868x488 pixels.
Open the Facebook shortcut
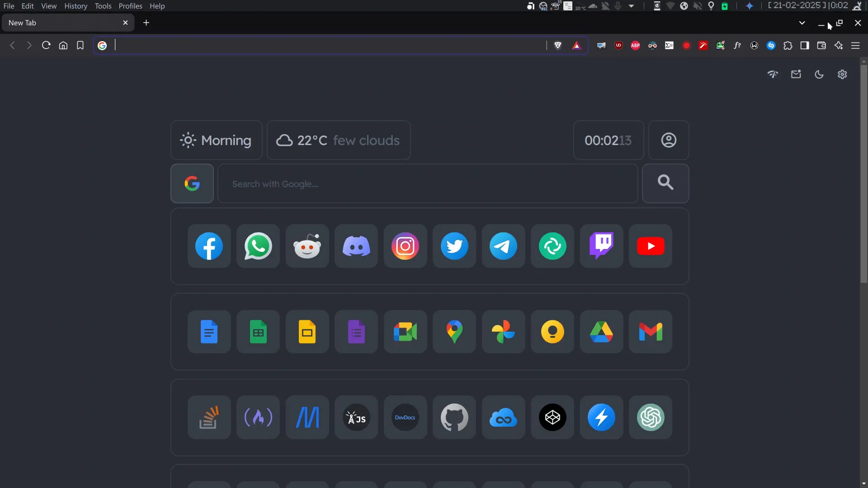coord(209,246)
